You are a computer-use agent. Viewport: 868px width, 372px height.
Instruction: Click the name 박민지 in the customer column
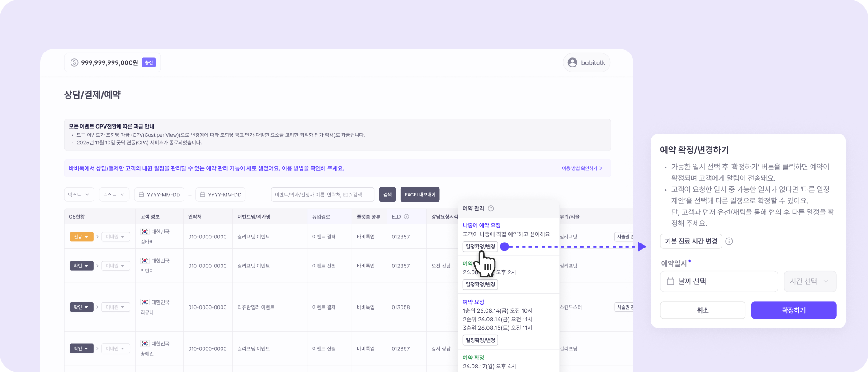[x=147, y=271]
